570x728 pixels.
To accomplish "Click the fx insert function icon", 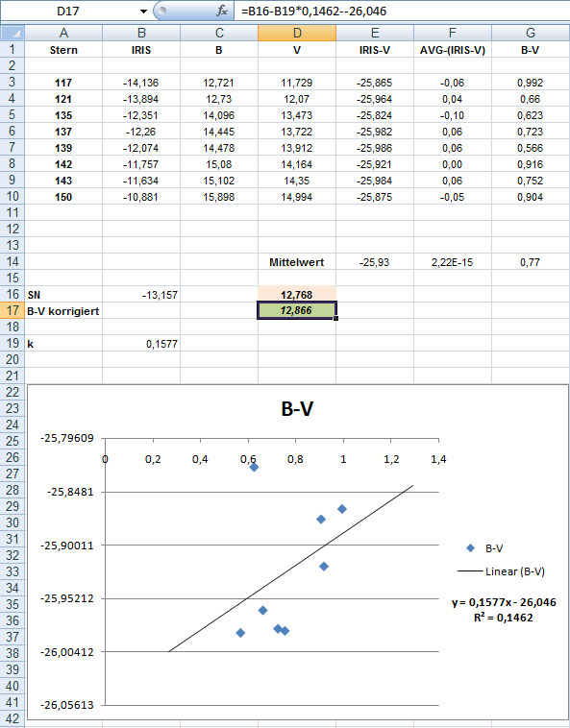I will pyautogui.click(x=222, y=11).
